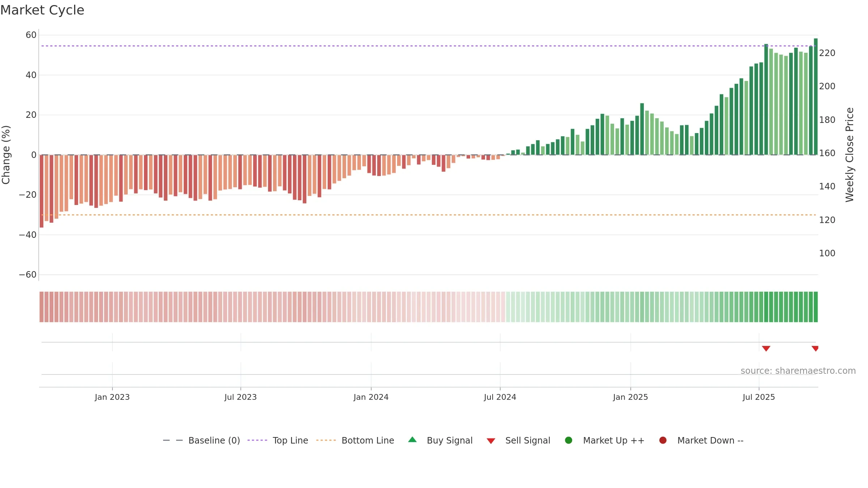Toggle the Baseline (0) legend label
The height and width of the screenshot is (488, 868).
214,441
